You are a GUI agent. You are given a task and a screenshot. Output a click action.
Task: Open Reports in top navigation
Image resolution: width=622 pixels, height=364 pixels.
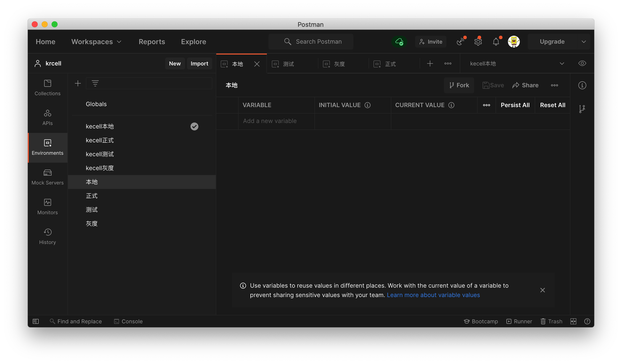pyautogui.click(x=152, y=42)
